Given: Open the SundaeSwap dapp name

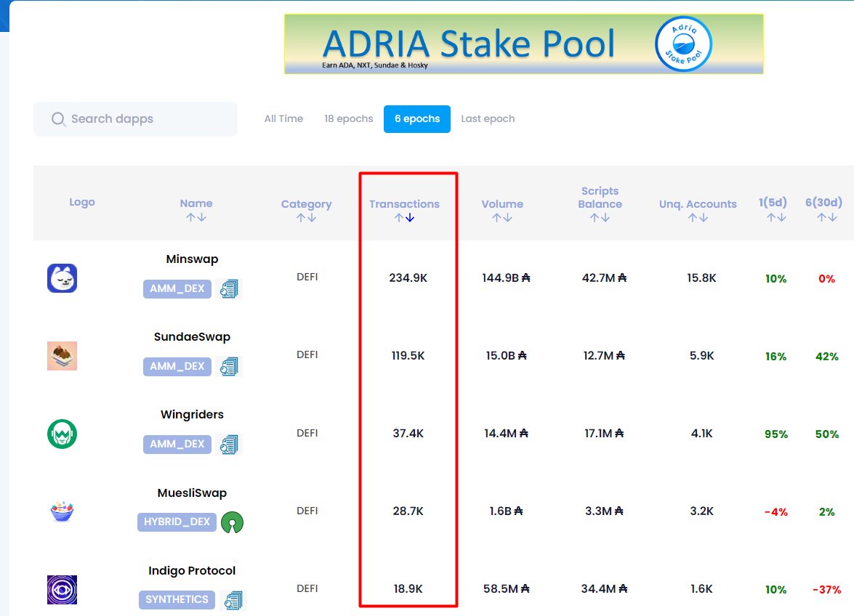Looking at the screenshot, I should point(193,337).
